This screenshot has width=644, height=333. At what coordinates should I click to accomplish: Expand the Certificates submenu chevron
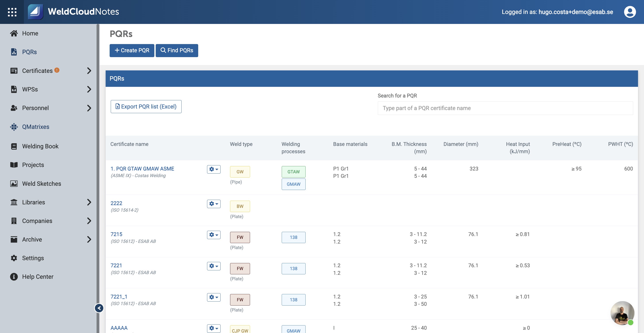89,71
